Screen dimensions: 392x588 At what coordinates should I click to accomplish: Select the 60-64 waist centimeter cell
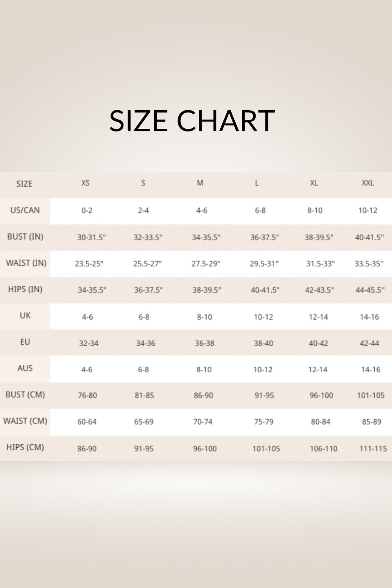[87, 422]
